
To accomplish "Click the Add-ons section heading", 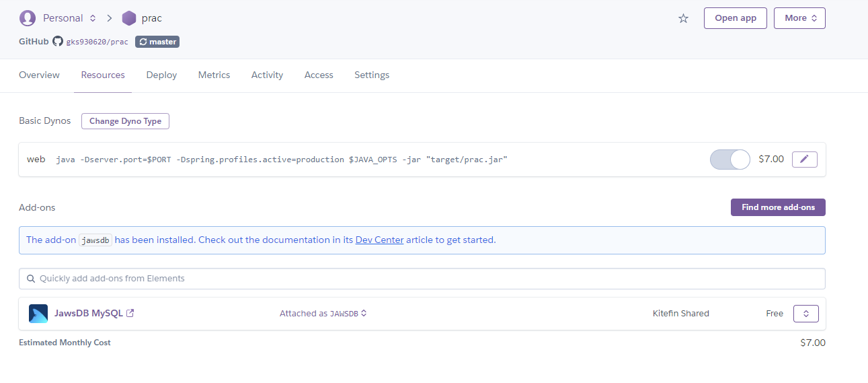I will pyautogui.click(x=37, y=207).
